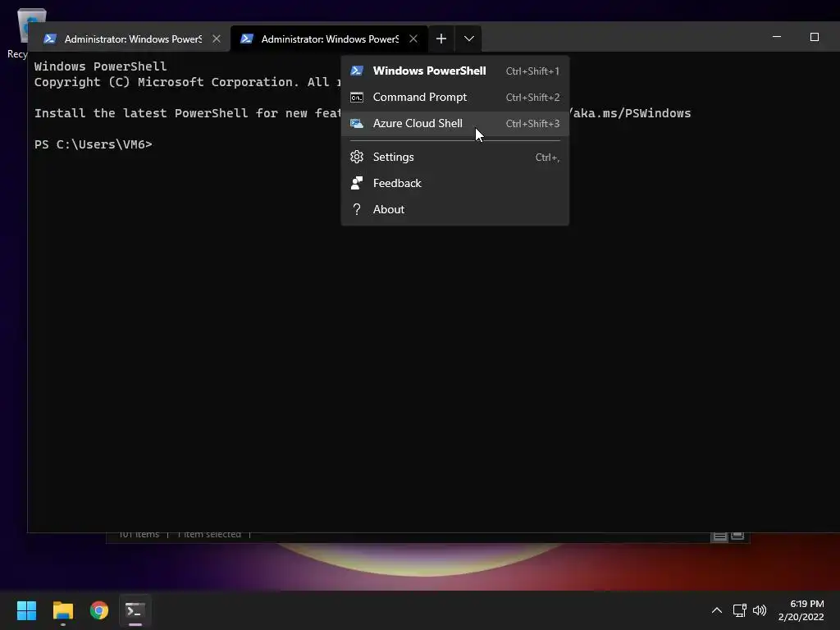This screenshot has width=840, height=630.
Task: Click the About question mark icon
Action: 357,209
